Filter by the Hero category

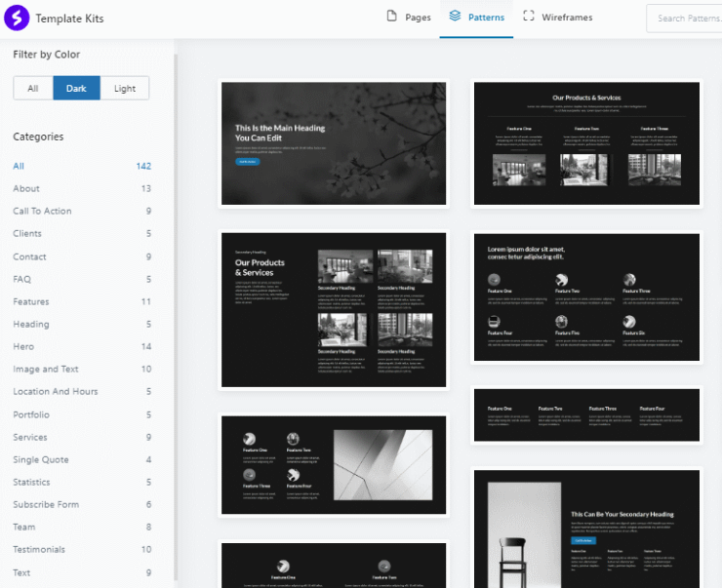pyautogui.click(x=82, y=347)
